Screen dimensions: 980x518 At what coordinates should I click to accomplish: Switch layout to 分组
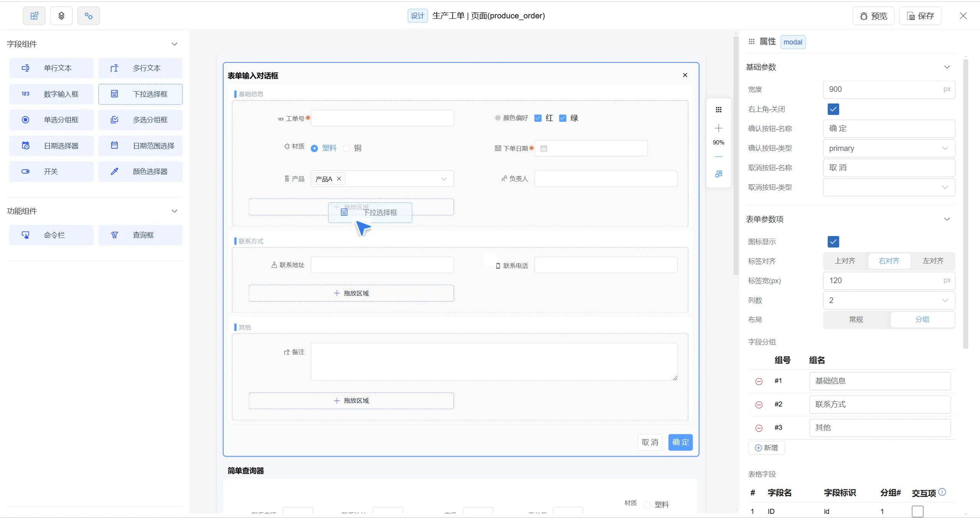(922, 320)
